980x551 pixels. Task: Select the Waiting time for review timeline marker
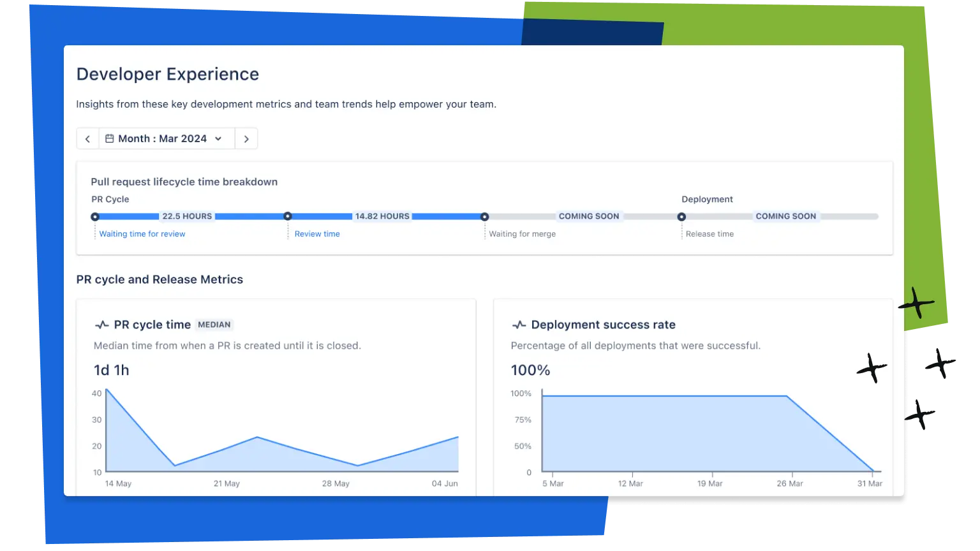pyautogui.click(x=95, y=217)
